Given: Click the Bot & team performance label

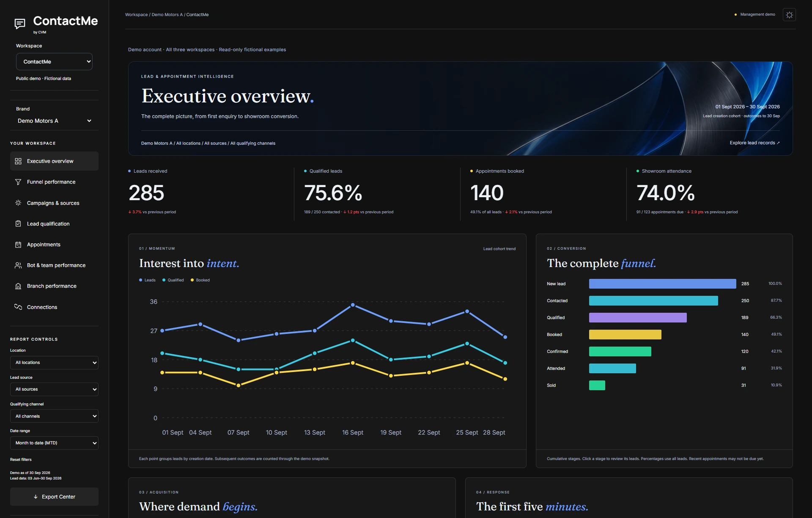Looking at the screenshot, I should (56, 265).
